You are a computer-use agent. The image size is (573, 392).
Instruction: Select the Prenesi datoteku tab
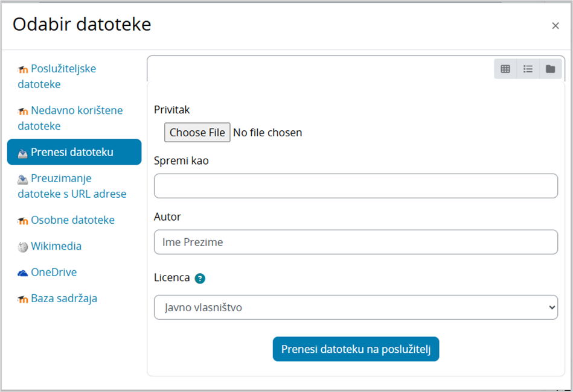coord(74,152)
